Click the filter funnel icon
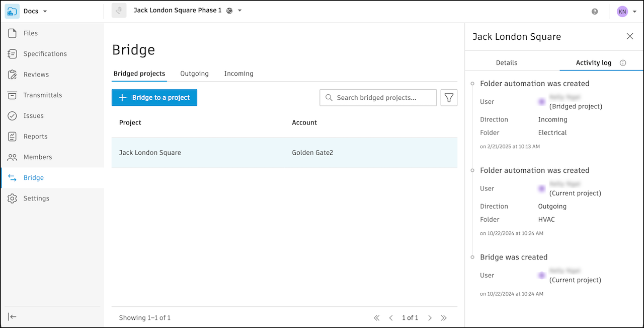 [x=449, y=98]
